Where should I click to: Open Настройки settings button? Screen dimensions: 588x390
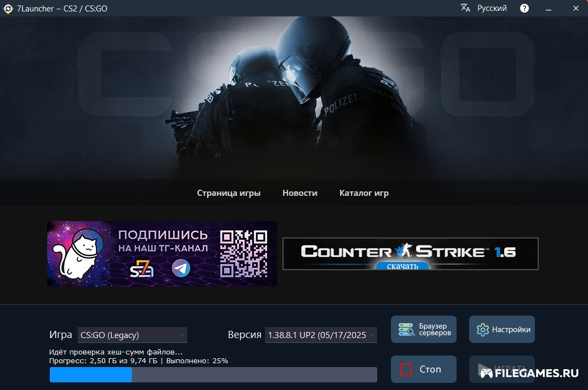coord(501,329)
